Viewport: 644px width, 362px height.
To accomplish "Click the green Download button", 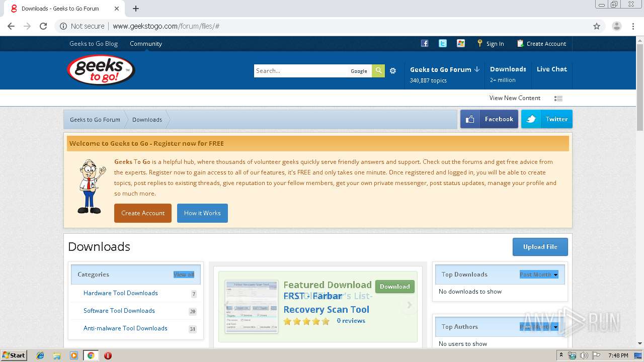I will pyautogui.click(x=394, y=287).
